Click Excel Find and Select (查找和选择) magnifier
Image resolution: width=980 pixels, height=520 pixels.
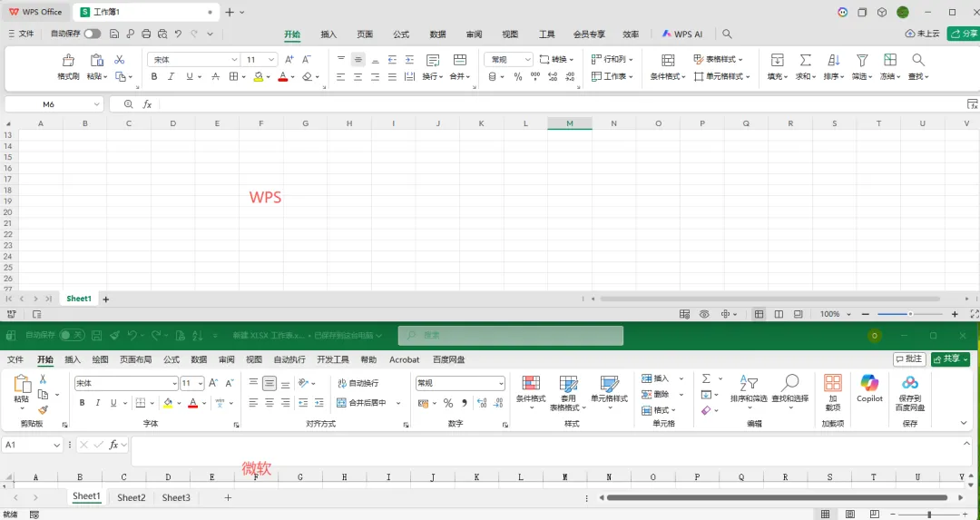point(790,382)
